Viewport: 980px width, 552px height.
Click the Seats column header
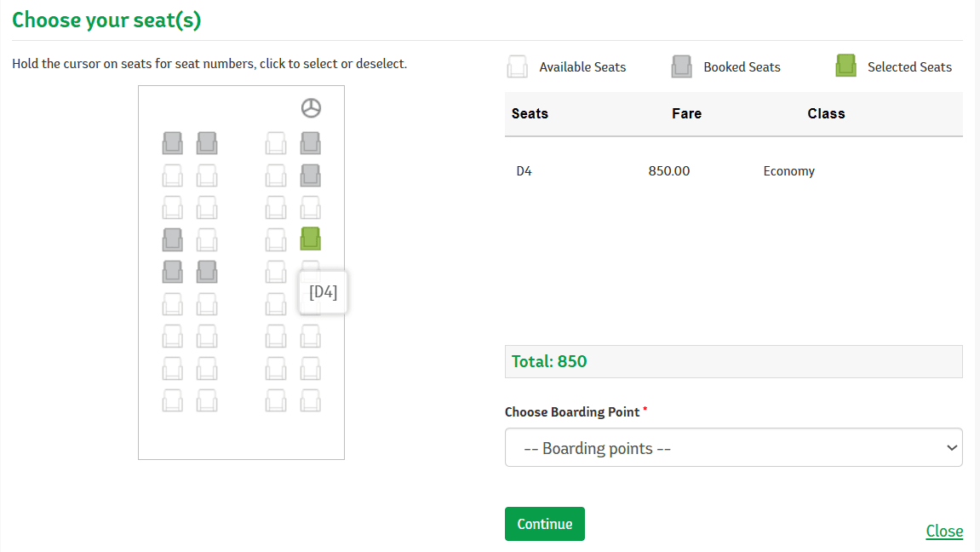(x=530, y=114)
